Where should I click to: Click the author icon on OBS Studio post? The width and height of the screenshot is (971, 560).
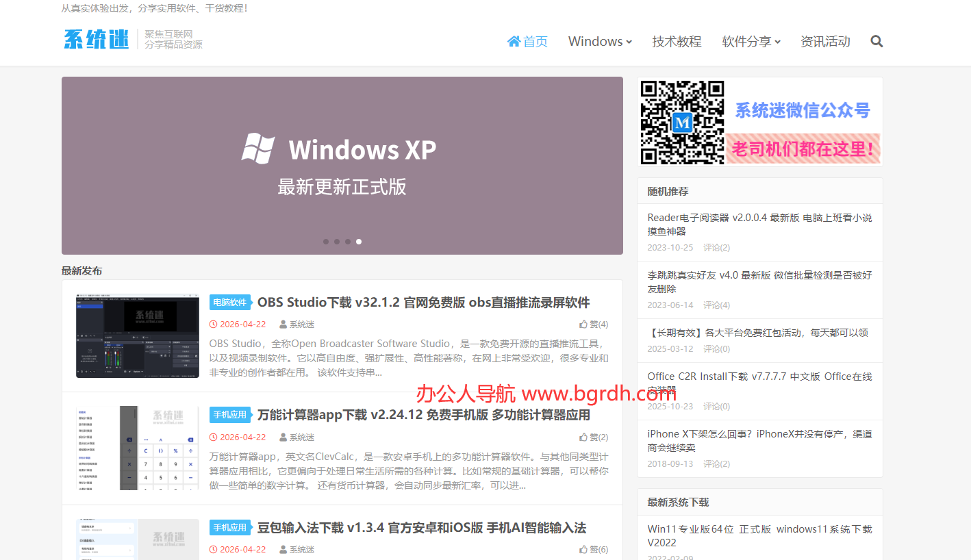283,324
